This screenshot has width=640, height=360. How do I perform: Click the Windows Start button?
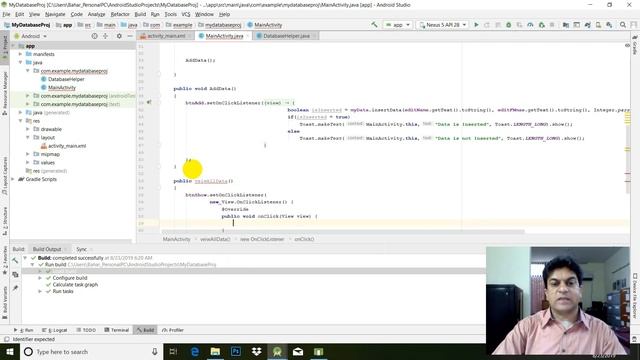(9, 351)
